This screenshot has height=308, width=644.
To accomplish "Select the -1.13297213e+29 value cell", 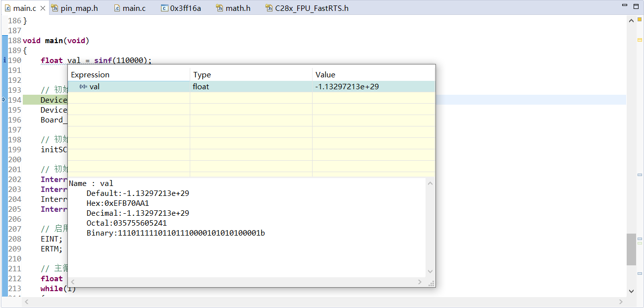I will [x=347, y=87].
